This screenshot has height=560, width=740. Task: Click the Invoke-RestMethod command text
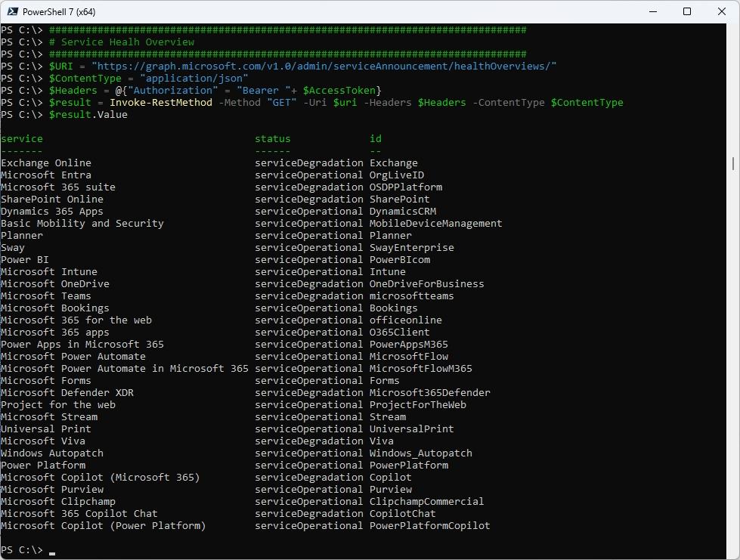pos(161,103)
